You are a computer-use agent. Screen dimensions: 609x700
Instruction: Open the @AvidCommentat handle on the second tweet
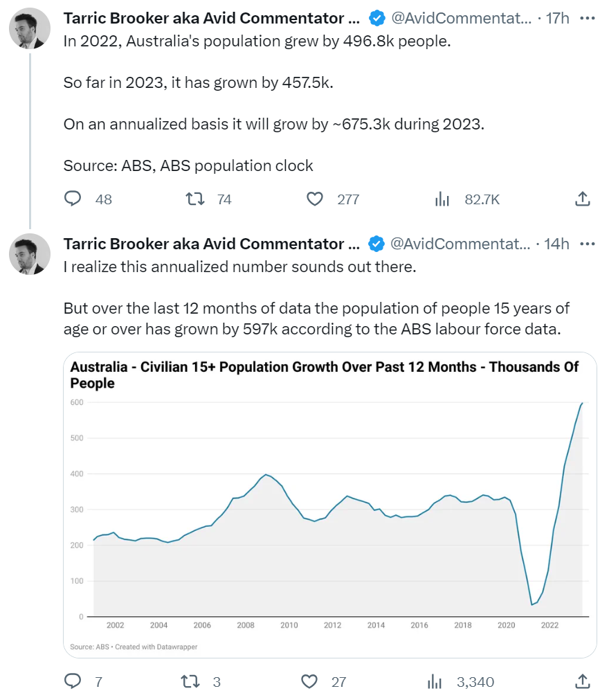point(461,244)
